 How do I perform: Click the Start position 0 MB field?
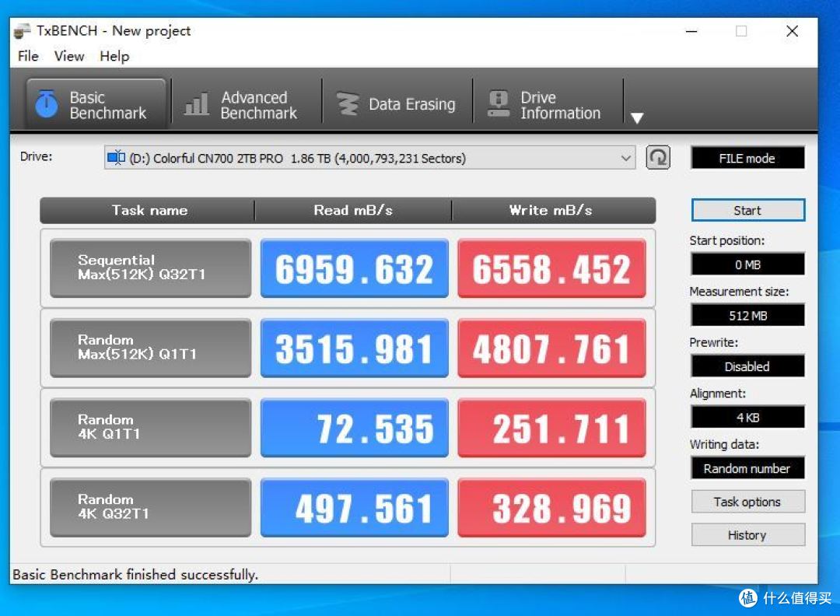[748, 264]
